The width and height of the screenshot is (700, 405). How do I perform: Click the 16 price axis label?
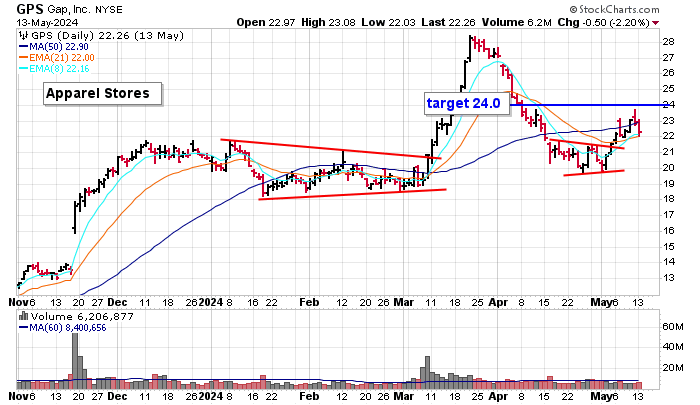(x=668, y=231)
